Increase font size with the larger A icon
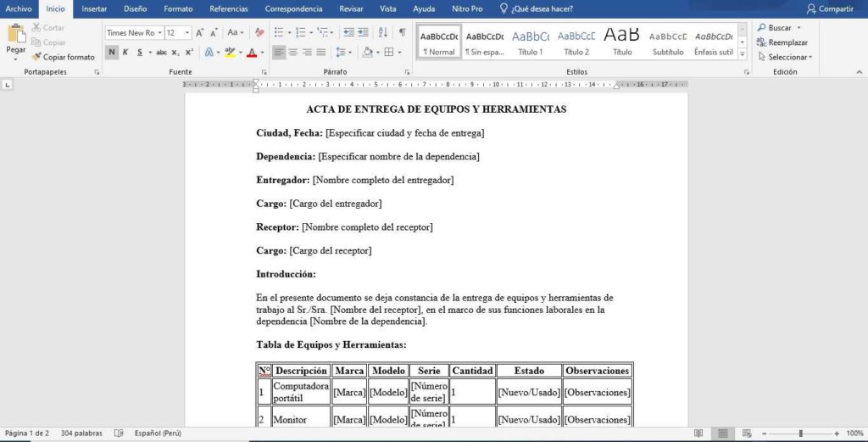Viewport: 868px width, 442px height. coord(200,33)
